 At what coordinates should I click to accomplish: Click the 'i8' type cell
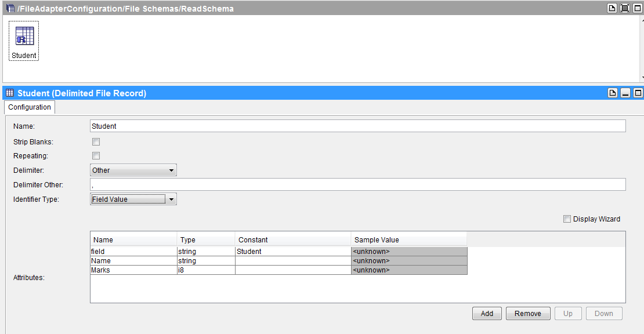click(206, 270)
